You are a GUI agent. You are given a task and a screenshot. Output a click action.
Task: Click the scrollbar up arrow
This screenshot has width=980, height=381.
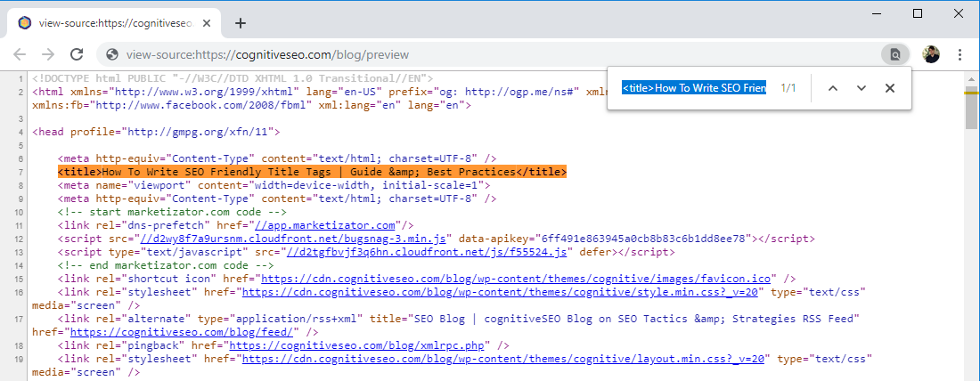tap(971, 78)
